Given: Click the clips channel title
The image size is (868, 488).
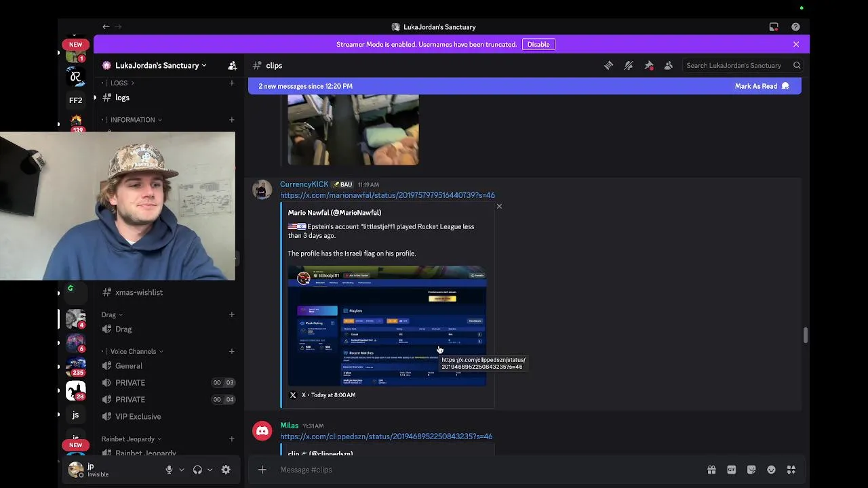Looking at the screenshot, I should pyautogui.click(x=274, y=66).
